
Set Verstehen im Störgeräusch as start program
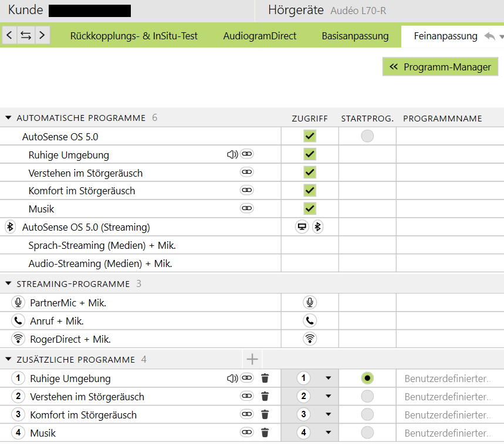pos(367,397)
